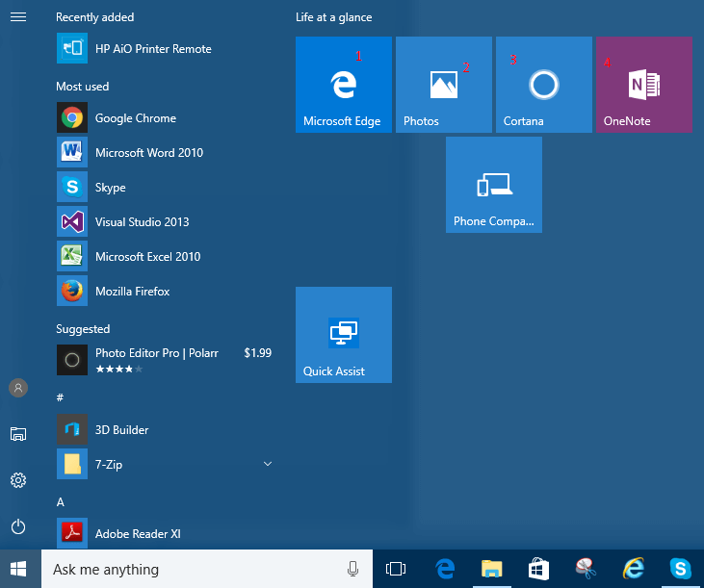Click the Windows Start button
The image size is (704, 588).
19,569
